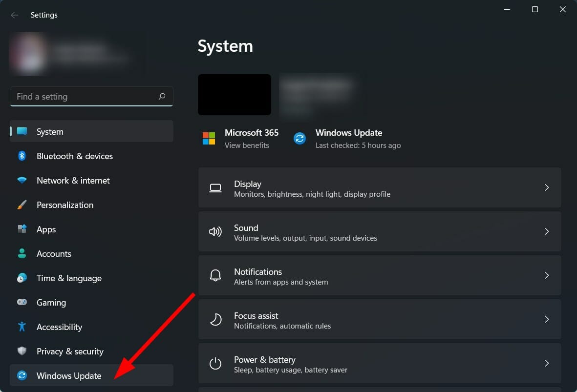Screen dimensions: 577x392
Task: Open Privacy & security via the shield icon
Action: [22, 351]
